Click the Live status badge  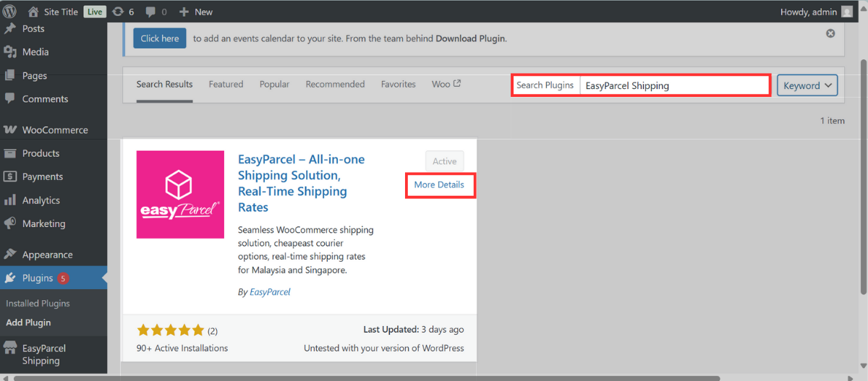point(94,12)
